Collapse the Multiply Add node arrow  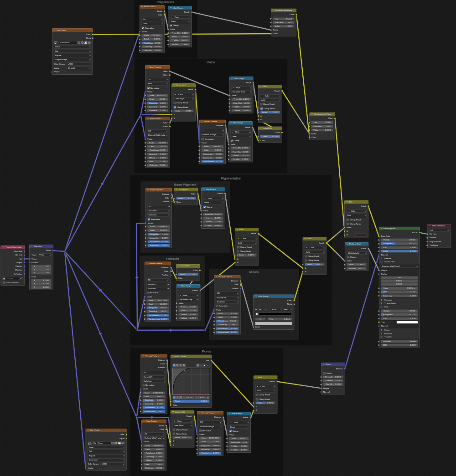[347, 244]
